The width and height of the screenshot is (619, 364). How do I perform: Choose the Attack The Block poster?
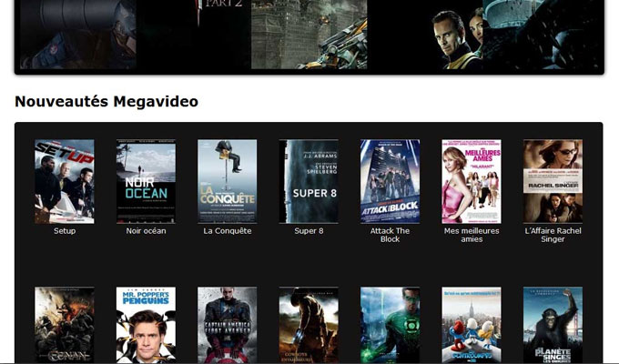[x=390, y=182]
